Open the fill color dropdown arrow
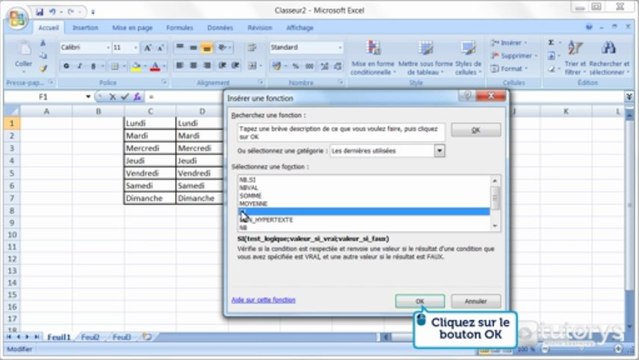 (145, 66)
